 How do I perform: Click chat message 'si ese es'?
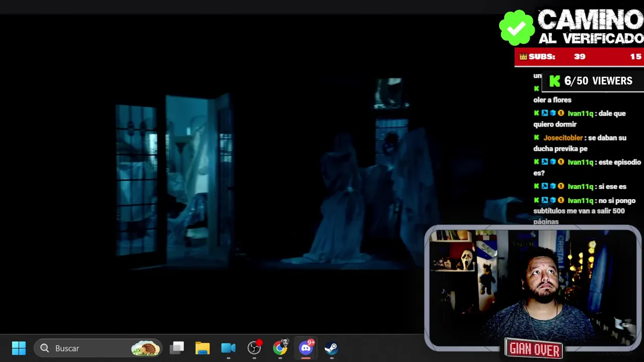point(612,187)
